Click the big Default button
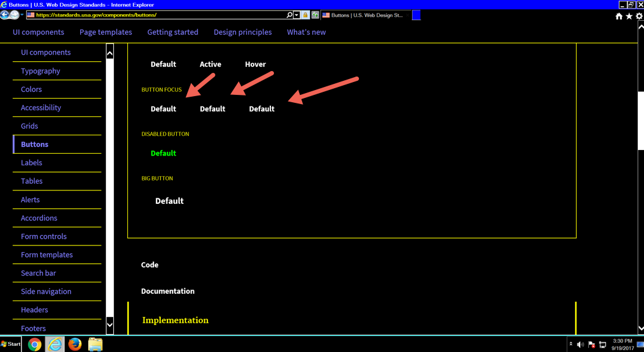 [169, 201]
